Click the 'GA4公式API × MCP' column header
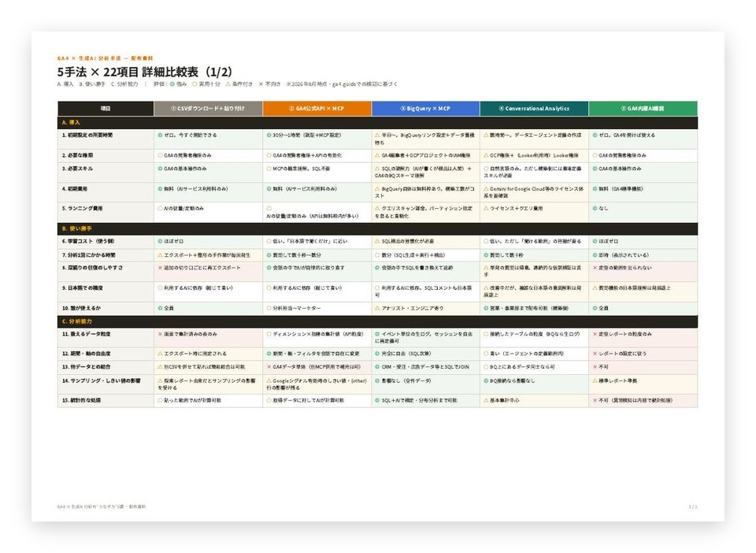 point(317,109)
